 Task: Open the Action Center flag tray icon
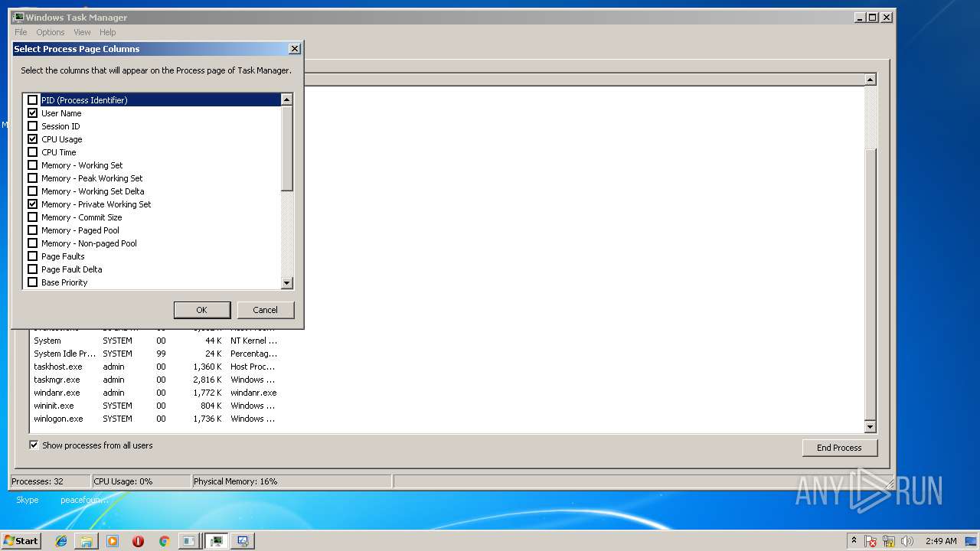(x=871, y=541)
